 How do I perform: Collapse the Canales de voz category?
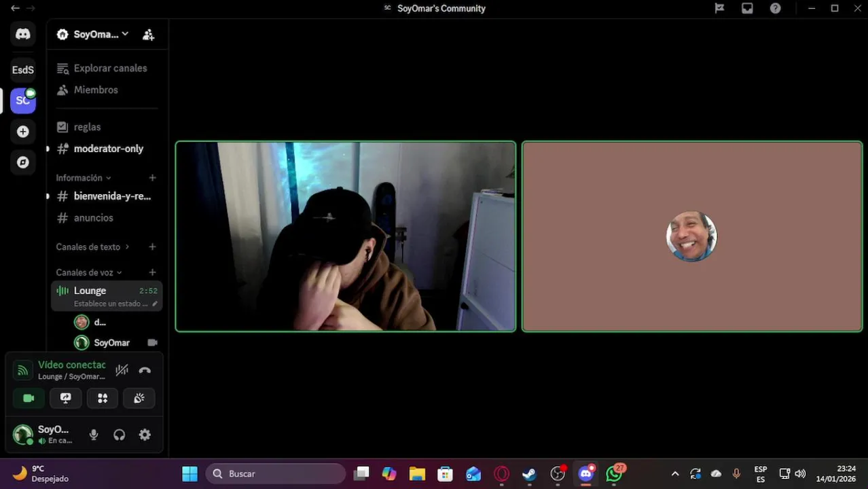[89, 272]
